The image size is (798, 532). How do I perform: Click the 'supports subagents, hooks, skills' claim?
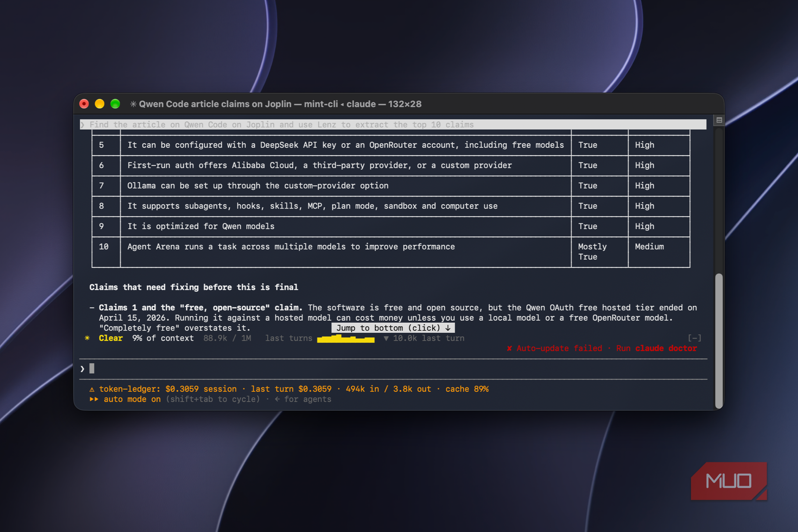click(x=312, y=206)
